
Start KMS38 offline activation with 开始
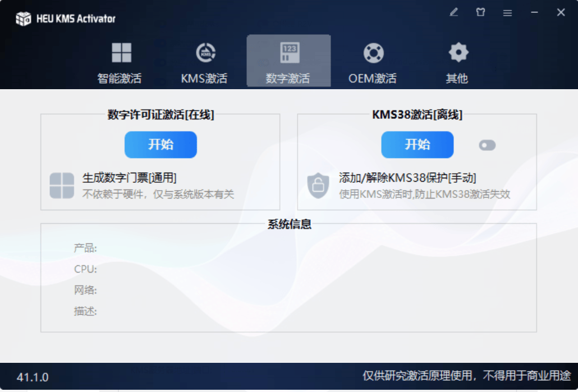(x=418, y=145)
